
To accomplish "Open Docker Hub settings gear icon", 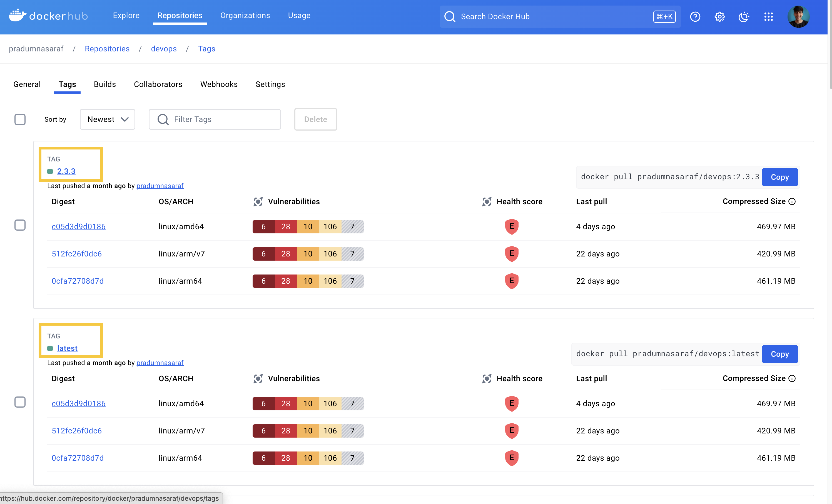I will click(x=719, y=17).
